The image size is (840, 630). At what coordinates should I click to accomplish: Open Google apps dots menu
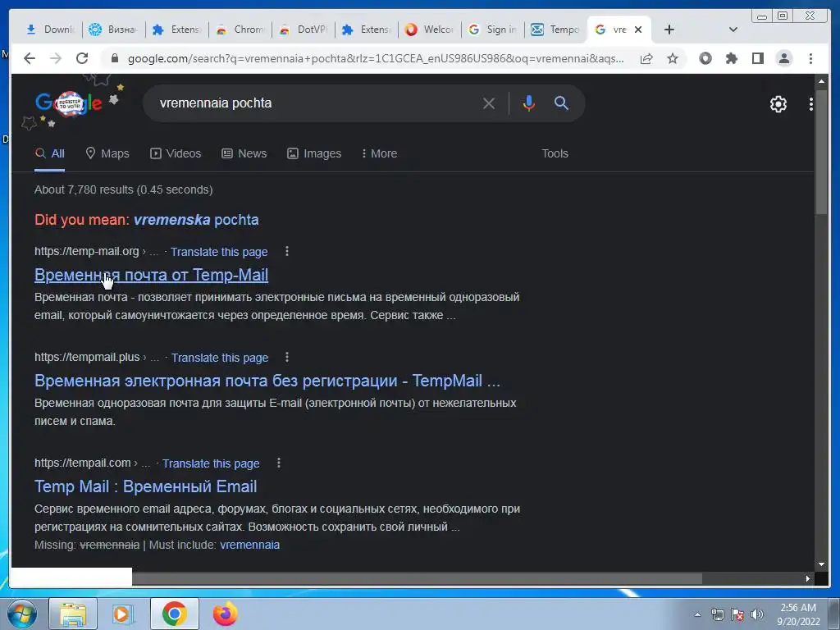[811, 104]
